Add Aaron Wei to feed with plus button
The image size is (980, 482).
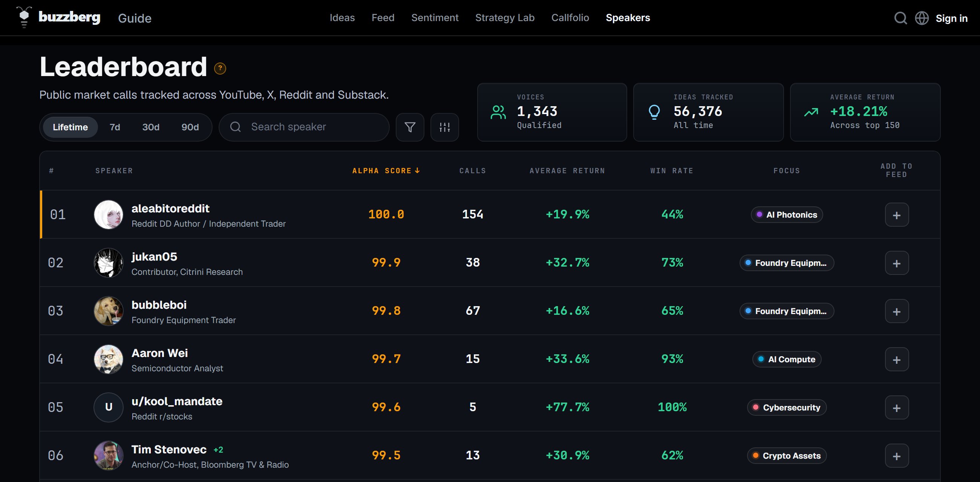pos(897,359)
